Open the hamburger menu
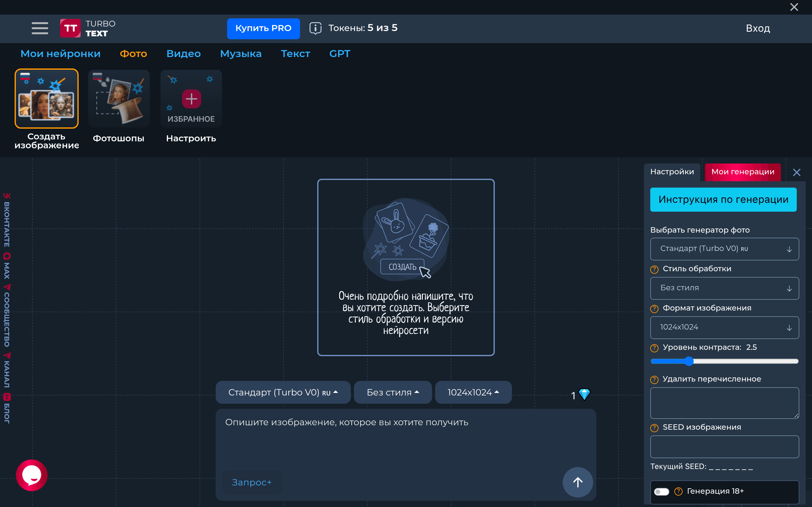The height and width of the screenshot is (507, 812). (40, 28)
